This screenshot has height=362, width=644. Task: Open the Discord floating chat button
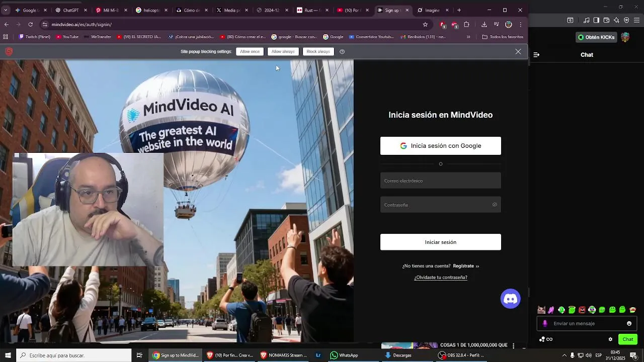[510, 299]
